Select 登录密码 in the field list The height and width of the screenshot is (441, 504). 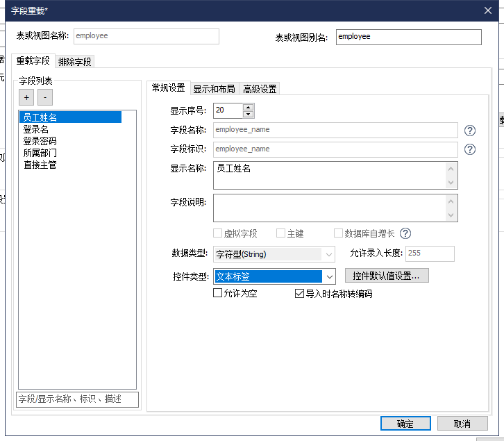[x=40, y=141]
